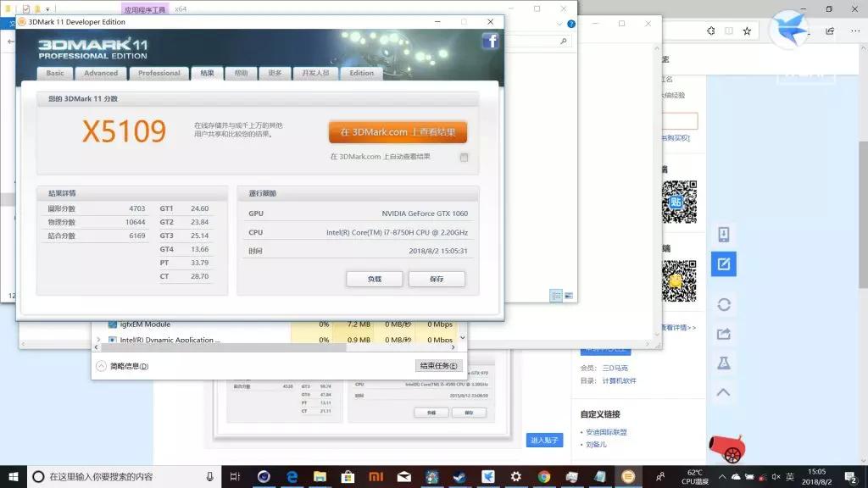868x488 pixels.
Task: Click the red cannon icon on the webpage
Action: click(726, 448)
